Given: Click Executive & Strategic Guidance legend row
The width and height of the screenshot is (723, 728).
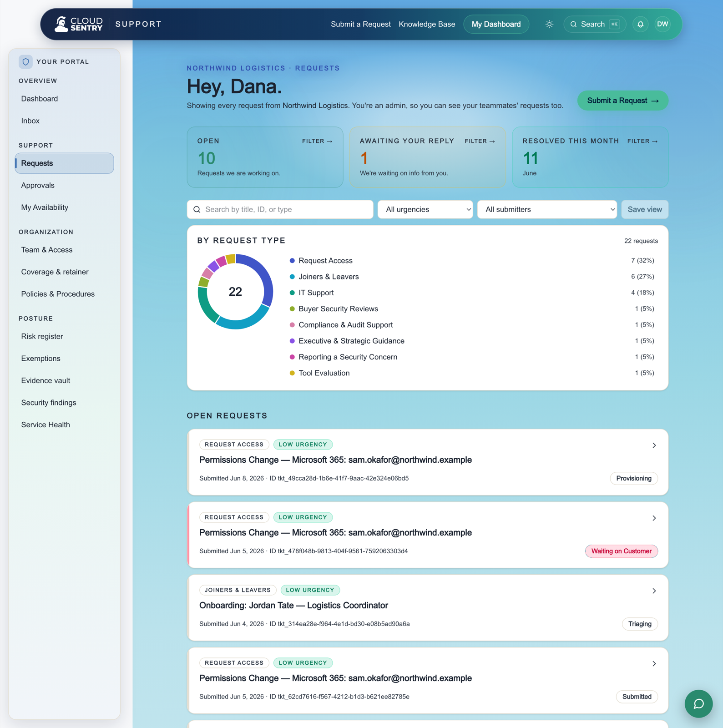Looking at the screenshot, I should tap(472, 341).
